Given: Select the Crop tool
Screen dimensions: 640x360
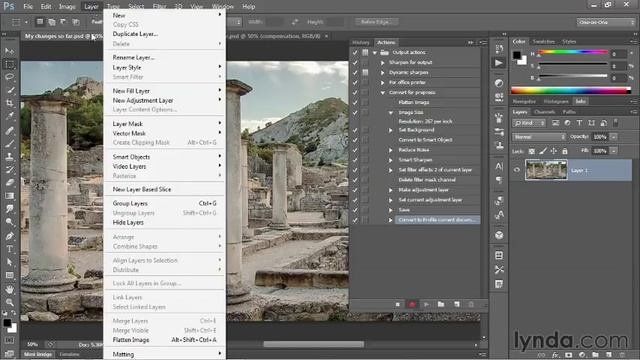Looking at the screenshot, I should pyautogui.click(x=9, y=103).
